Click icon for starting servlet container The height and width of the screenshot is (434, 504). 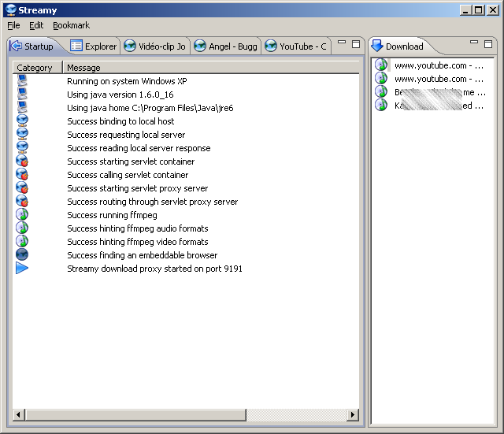tap(22, 161)
